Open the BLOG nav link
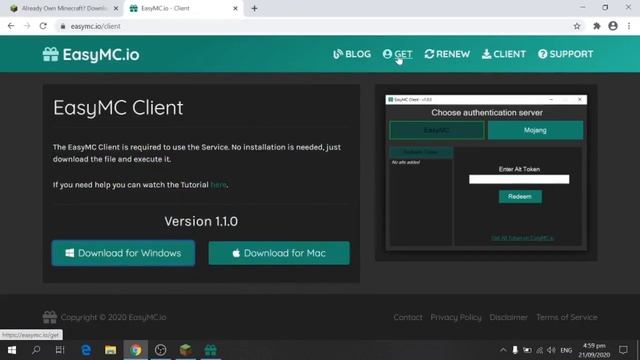This screenshot has width=640, height=360. [x=352, y=54]
